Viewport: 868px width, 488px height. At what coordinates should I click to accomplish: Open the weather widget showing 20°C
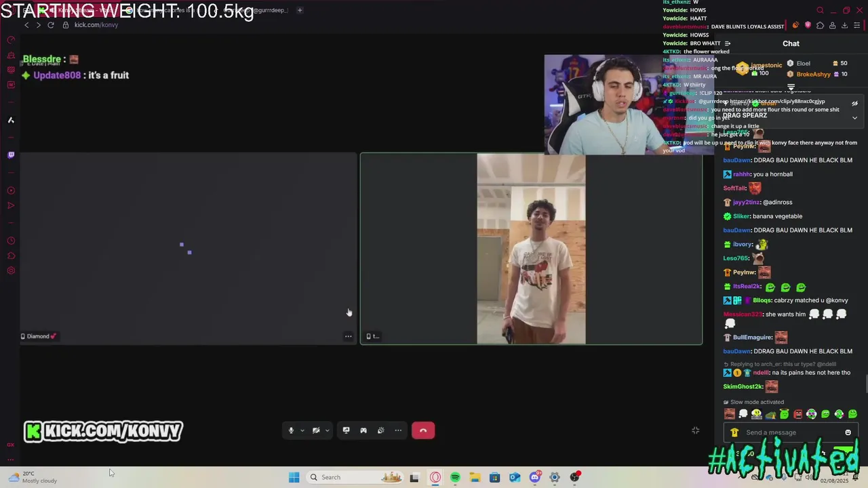(x=33, y=477)
